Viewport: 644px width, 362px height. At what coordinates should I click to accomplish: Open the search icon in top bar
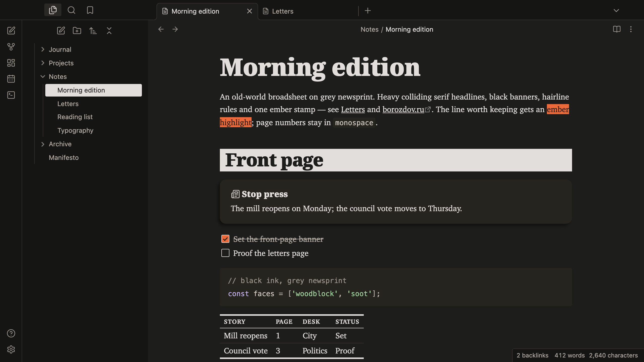coord(71,10)
